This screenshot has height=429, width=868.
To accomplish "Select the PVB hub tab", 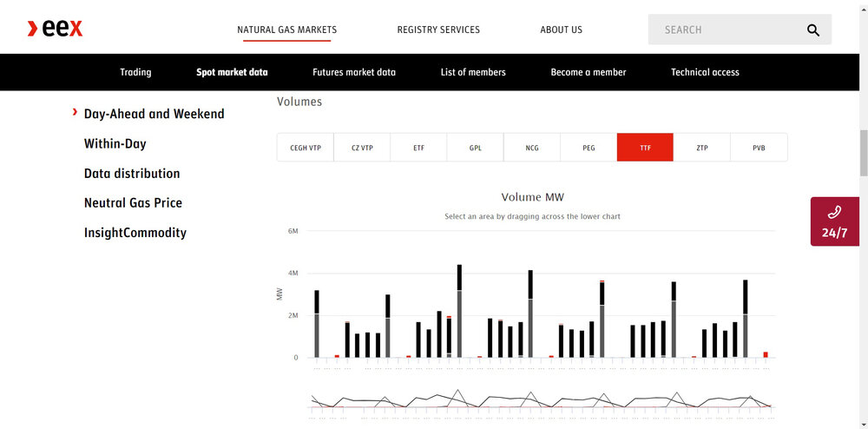I will tap(759, 148).
